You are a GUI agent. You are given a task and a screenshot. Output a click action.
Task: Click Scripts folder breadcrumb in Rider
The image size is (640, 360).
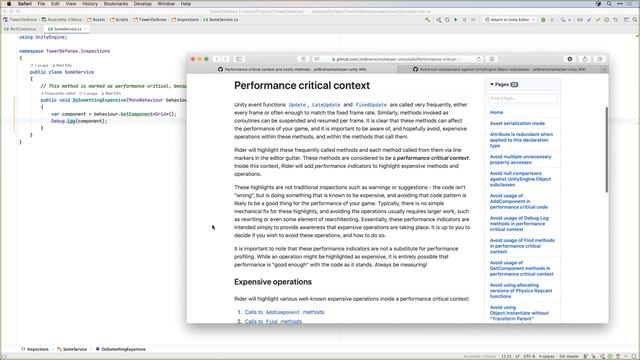point(119,20)
